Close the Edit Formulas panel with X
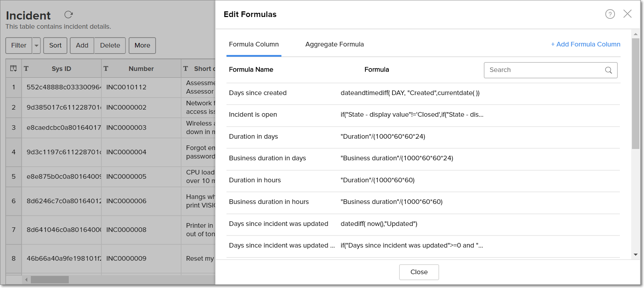Image resolution: width=644 pixels, height=288 pixels. click(x=627, y=14)
